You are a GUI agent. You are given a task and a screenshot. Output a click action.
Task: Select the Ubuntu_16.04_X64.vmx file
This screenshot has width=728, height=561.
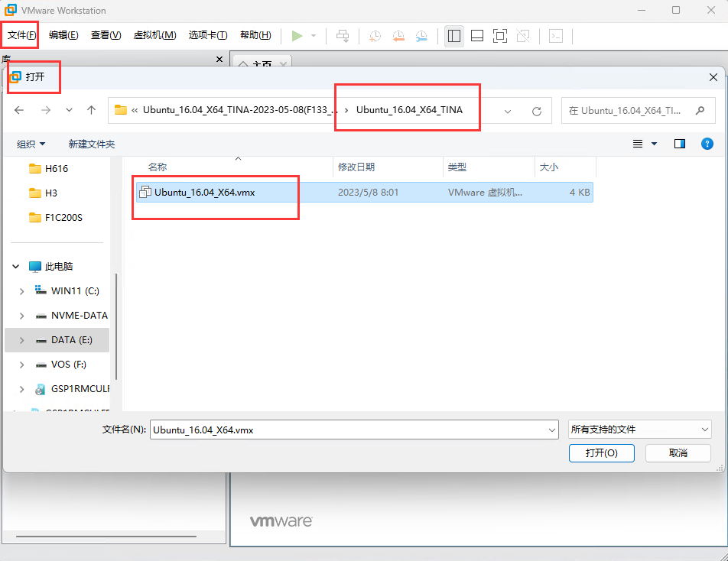coord(204,193)
